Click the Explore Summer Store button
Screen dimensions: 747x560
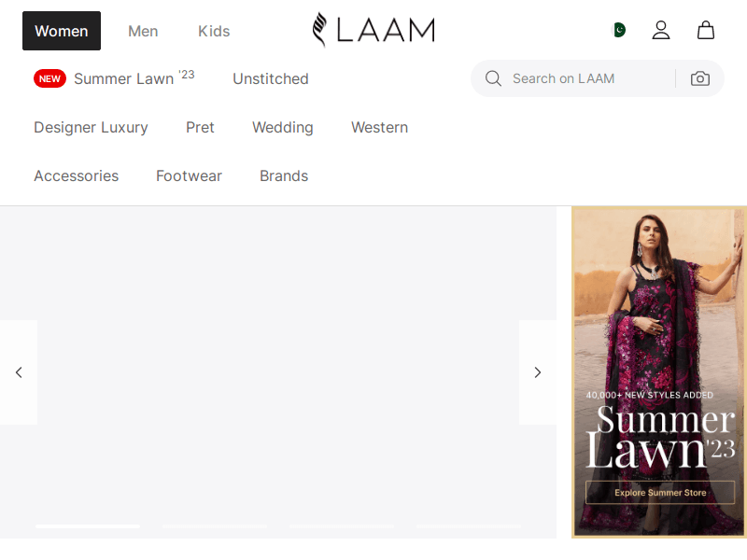click(660, 492)
